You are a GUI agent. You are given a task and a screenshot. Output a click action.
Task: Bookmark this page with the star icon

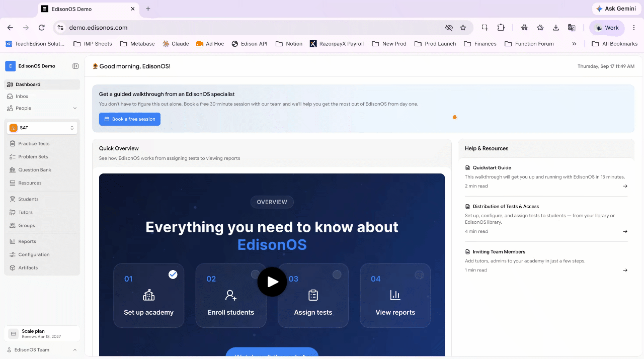[x=463, y=28]
